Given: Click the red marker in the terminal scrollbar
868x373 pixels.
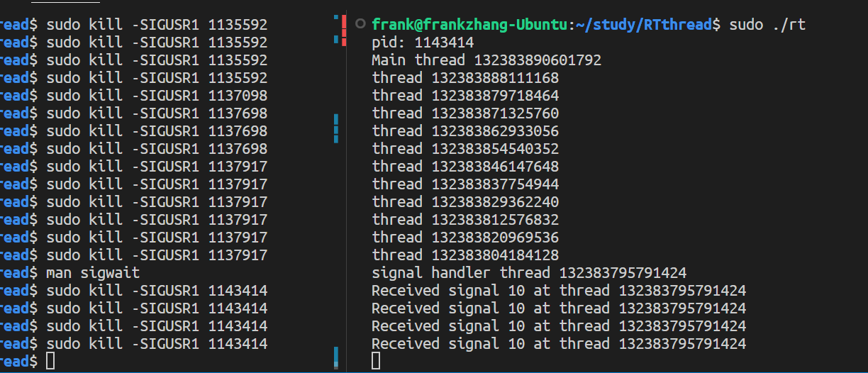Looking at the screenshot, I should 344,30.
